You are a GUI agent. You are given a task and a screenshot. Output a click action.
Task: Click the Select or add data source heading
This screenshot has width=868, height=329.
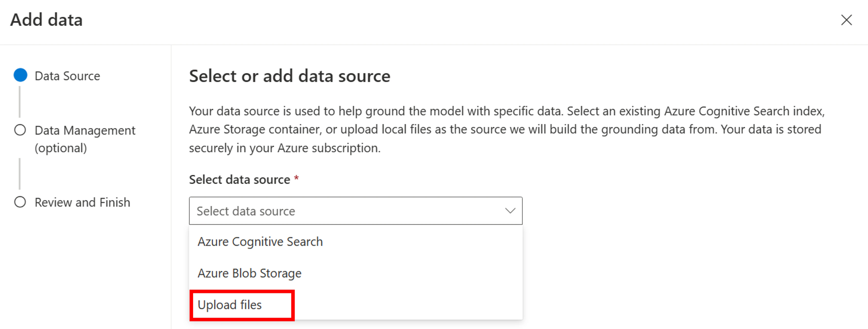(289, 76)
